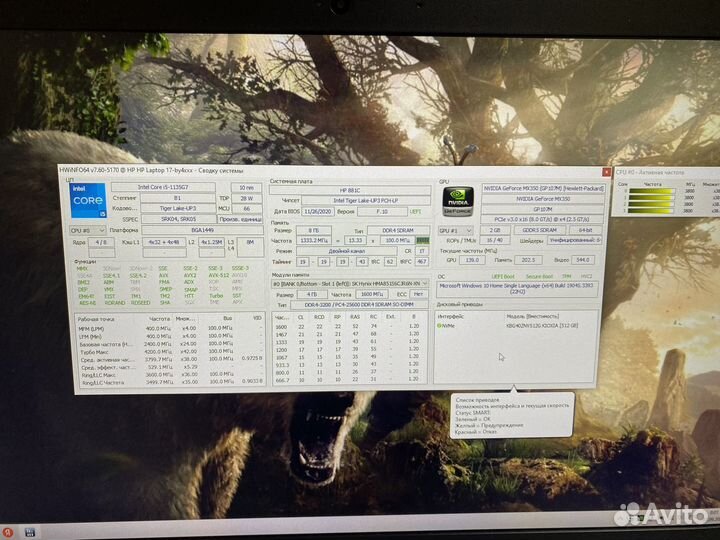The image size is (720, 540).
Task: Click the 64-bit bus width field
Action: coord(586,230)
